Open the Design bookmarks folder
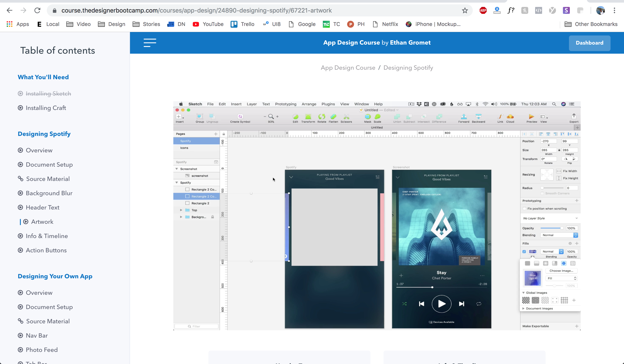Image resolution: width=624 pixels, height=364 pixels. 112,24
